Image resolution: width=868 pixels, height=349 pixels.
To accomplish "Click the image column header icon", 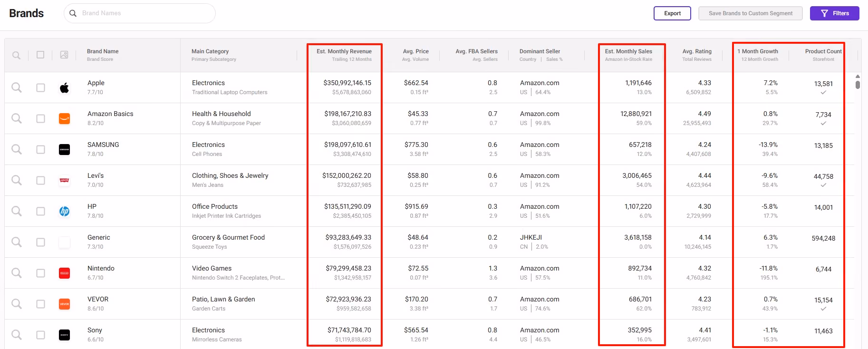I will tap(64, 55).
